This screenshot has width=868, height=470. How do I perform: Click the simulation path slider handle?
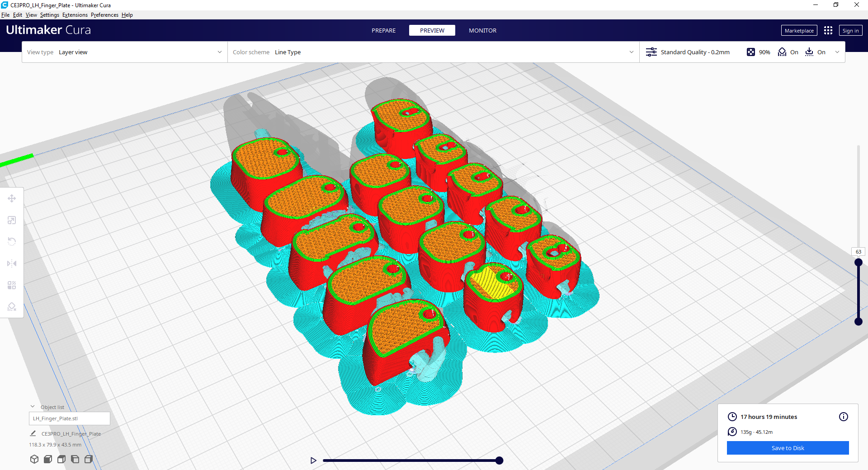click(x=499, y=461)
